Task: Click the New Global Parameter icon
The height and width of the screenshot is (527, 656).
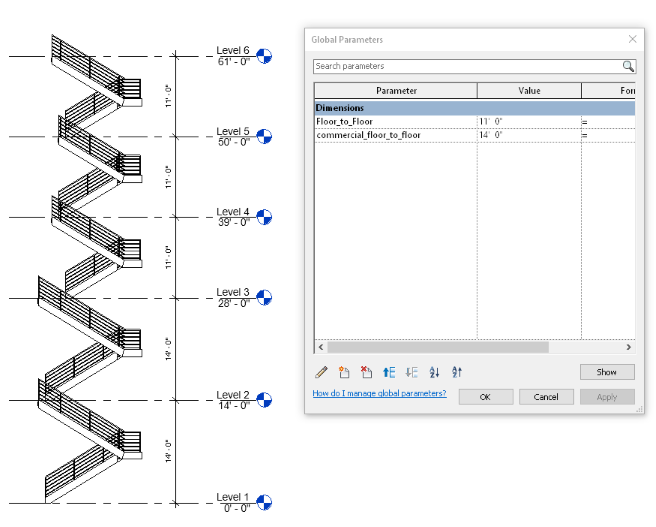Action: coord(344,372)
